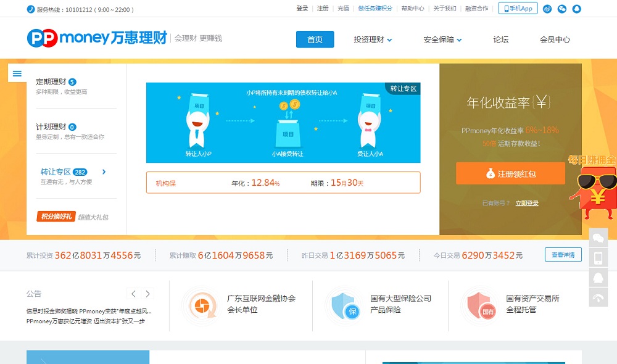The height and width of the screenshot is (364, 617).
Task: Click the red envelope mascot with sunglasses
Action: [x=594, y=193]
